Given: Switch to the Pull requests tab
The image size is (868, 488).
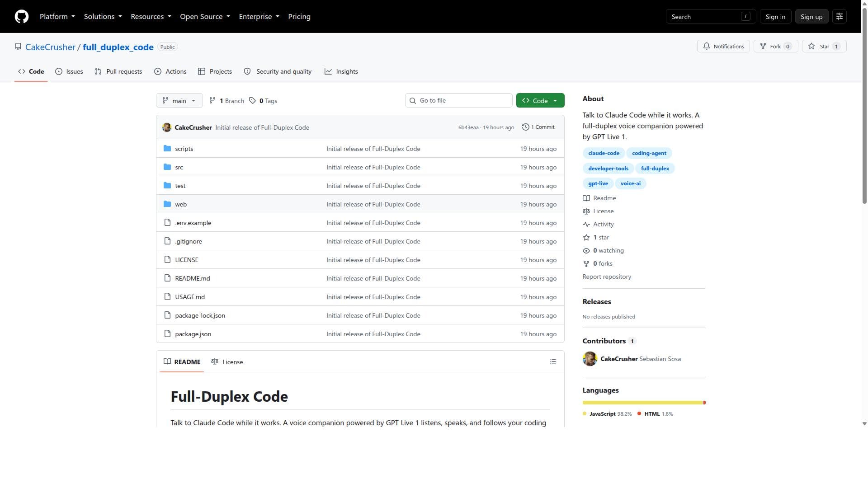Looking at the screenshot, I should [x=118, y=71].
